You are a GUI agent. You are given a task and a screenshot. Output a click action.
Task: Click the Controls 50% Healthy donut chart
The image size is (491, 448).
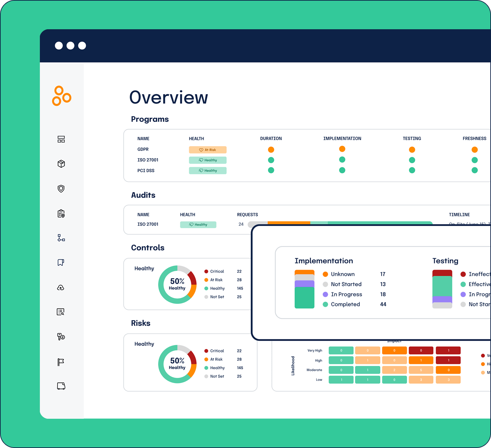pyautogui.click(x=177, y=284)
